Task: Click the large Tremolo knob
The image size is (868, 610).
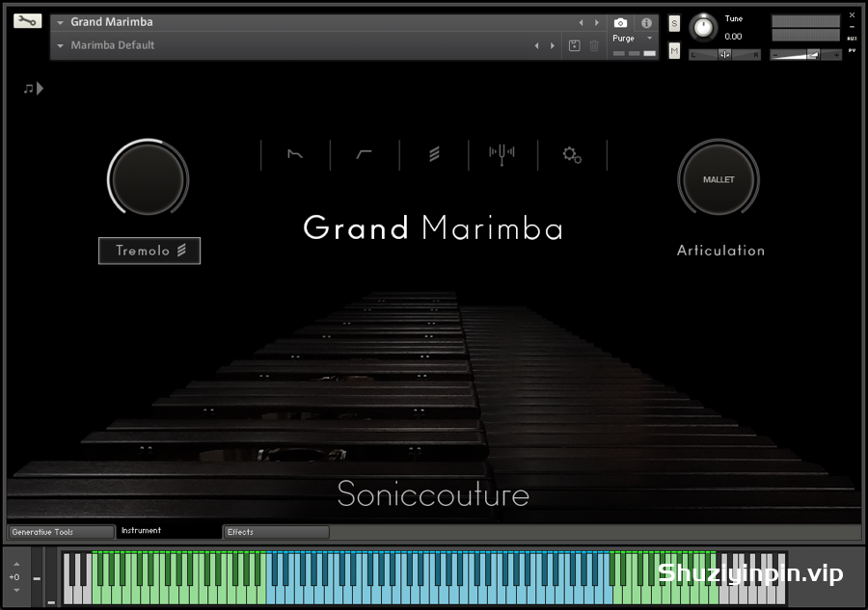Action: [148, 178]
